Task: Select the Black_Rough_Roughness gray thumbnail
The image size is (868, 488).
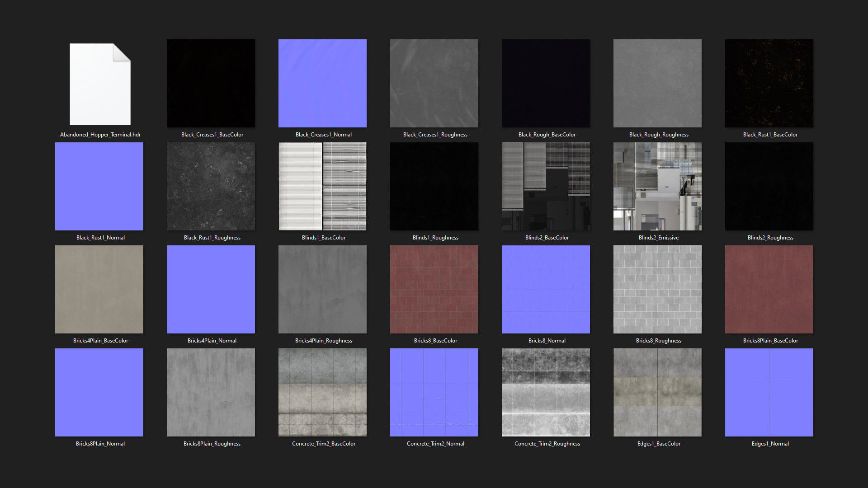Action: coord(657,83)
